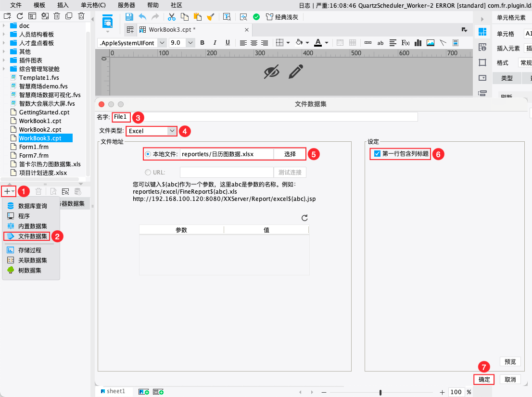Screen dimensions: 532x397
Task: Select WorkBook2.cpt in the file tree
Action: coord(40,129)
